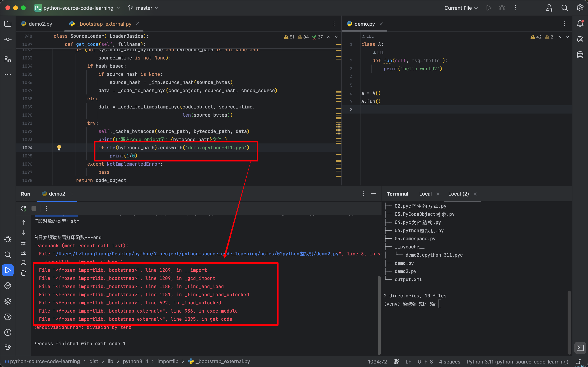The height and width of the screenshot is (367, 588).
Task: Open the Problems tool window icon
Action: [8, 332]
